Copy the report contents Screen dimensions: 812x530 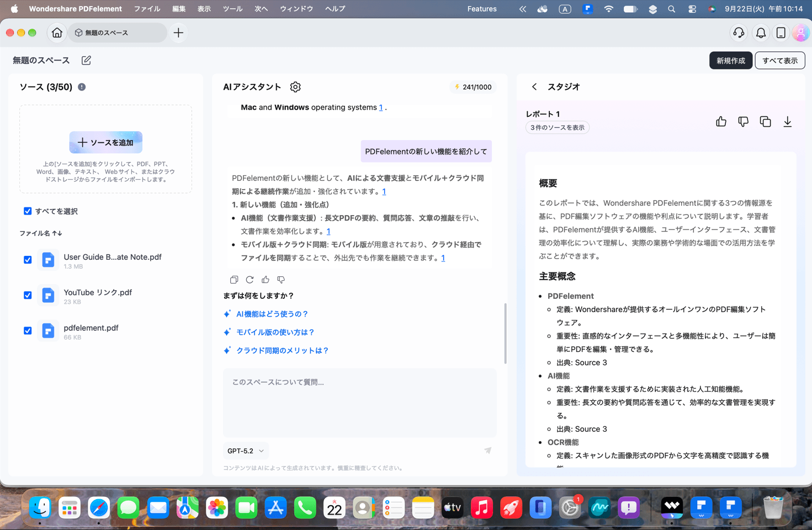765,121
